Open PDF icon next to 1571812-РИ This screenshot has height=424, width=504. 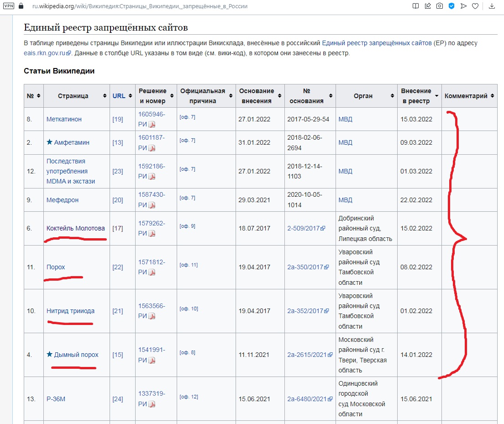tap(152, 272)
